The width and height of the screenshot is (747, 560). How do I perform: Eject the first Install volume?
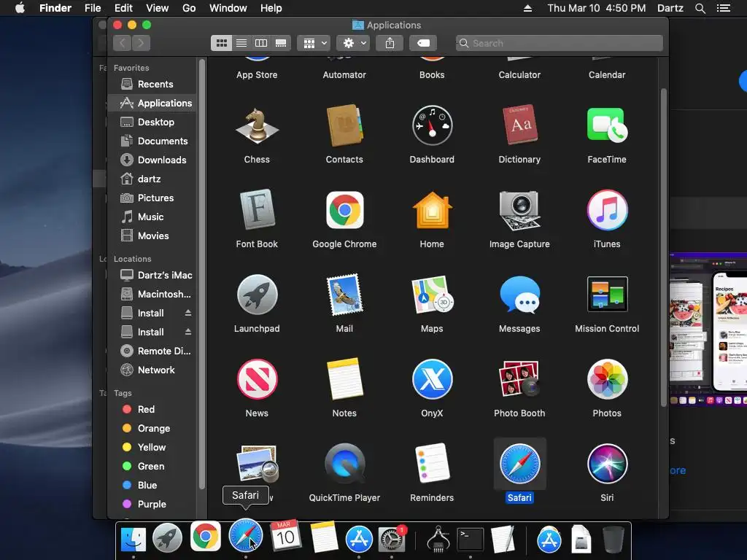coord(188,313)
